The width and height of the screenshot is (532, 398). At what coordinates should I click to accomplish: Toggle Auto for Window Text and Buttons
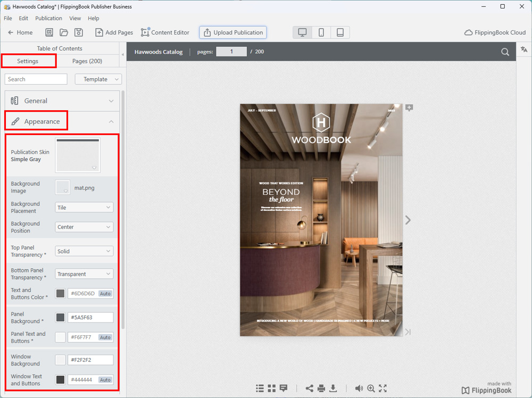(105, 380)
